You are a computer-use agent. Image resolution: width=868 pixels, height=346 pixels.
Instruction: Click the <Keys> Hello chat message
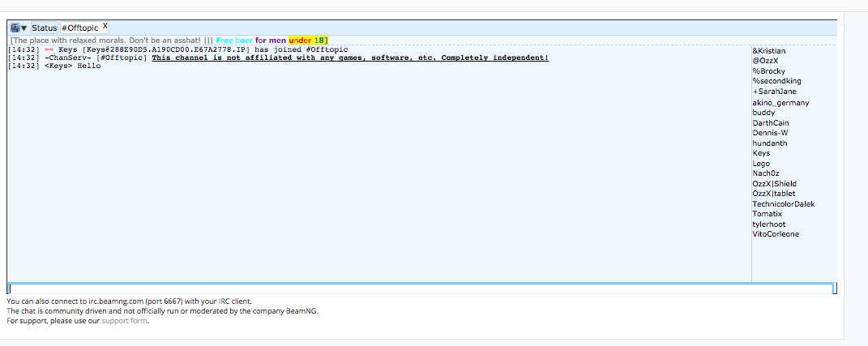pos(54,66)
